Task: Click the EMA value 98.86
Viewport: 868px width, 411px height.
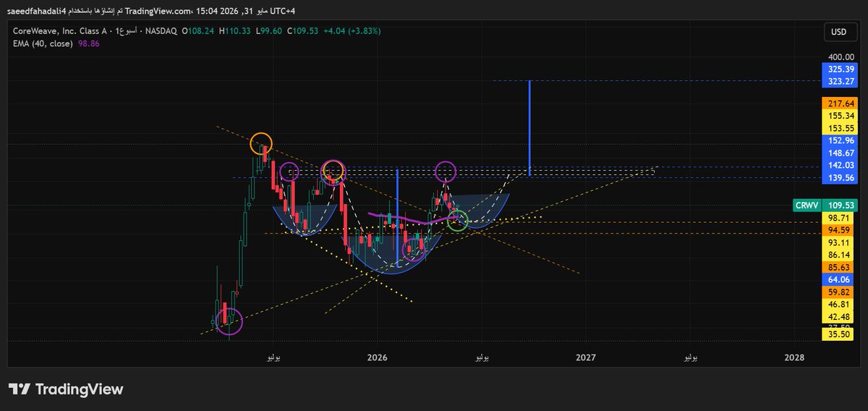Action: click(x=88, y=43)
